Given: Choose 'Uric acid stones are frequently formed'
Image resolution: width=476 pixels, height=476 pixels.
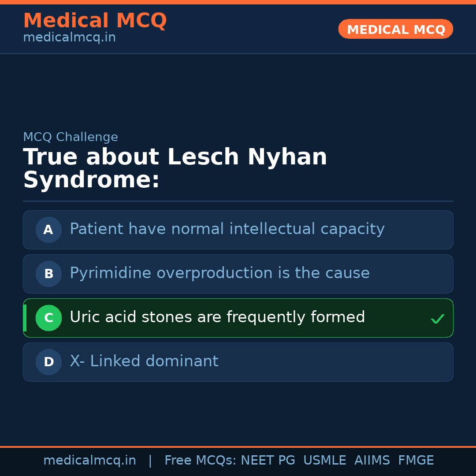Looking at the screenshot, I should 217,317.
